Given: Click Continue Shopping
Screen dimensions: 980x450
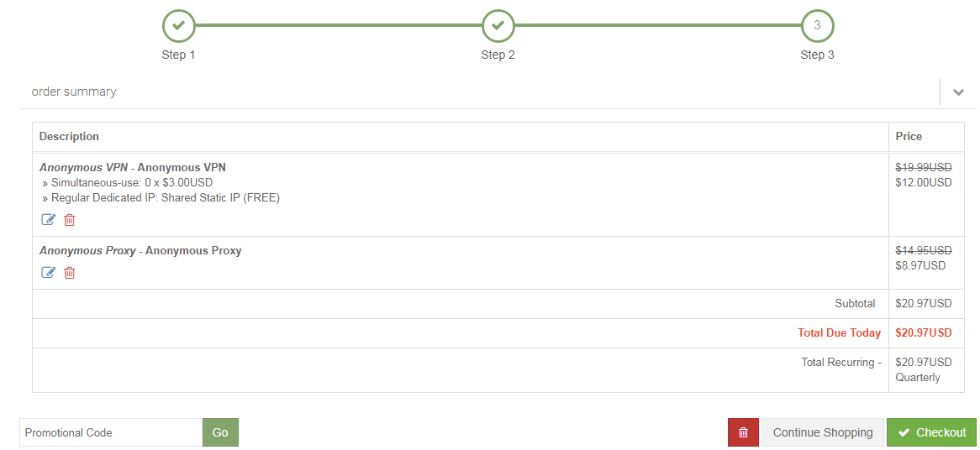Looking at the screenshot, I should point(823,432).
